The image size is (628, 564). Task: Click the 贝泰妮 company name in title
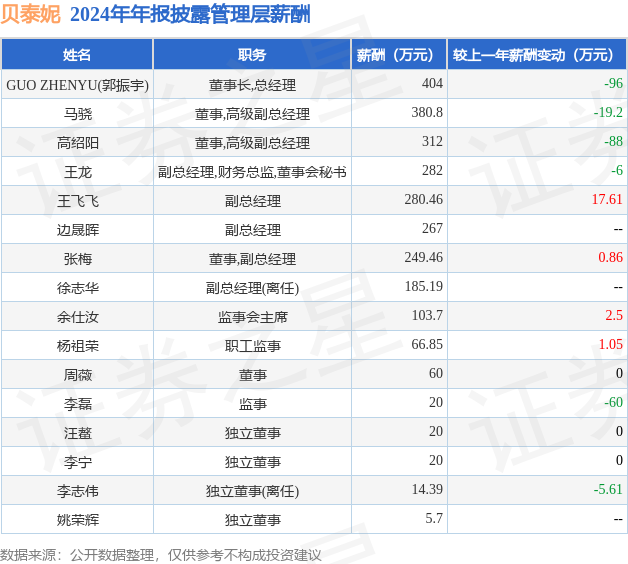click(x=30, y=14)
